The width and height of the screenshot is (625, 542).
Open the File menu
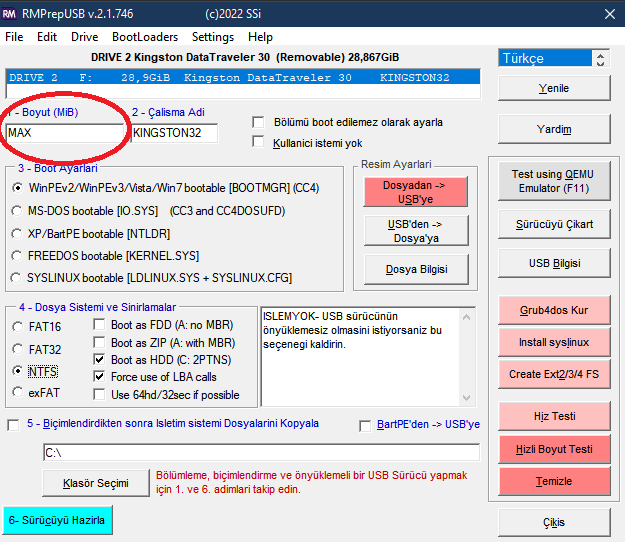pos(14,37)
